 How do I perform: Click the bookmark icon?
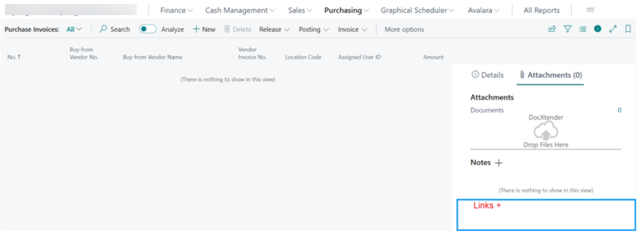628,29
